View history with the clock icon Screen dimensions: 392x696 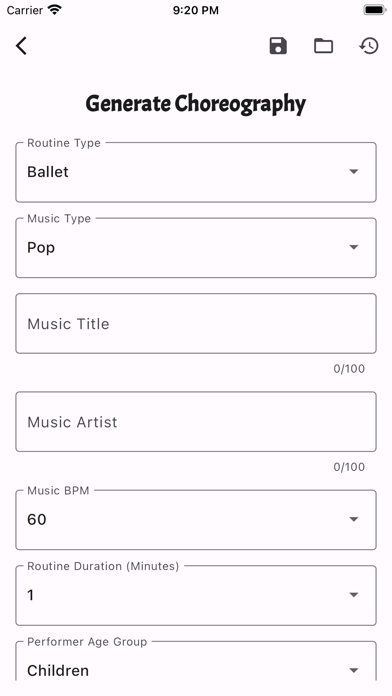pos(369,46)
